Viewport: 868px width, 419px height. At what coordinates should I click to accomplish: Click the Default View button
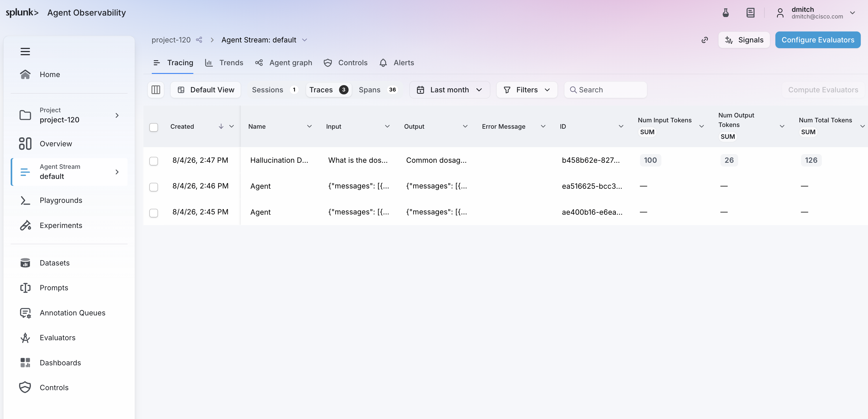[205, 90]
